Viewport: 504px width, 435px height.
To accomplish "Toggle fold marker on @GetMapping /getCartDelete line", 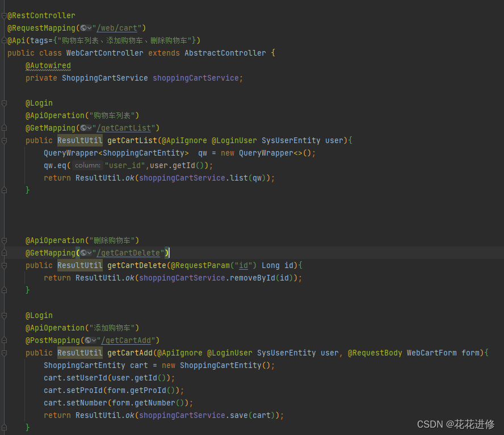I will (4, 253).
